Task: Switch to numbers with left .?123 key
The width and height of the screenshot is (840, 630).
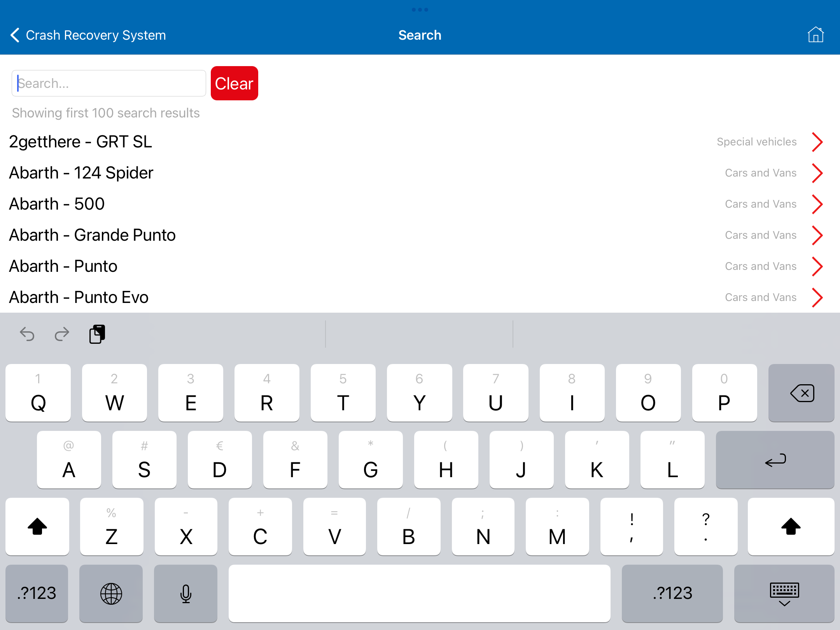Action: point(37,593)
